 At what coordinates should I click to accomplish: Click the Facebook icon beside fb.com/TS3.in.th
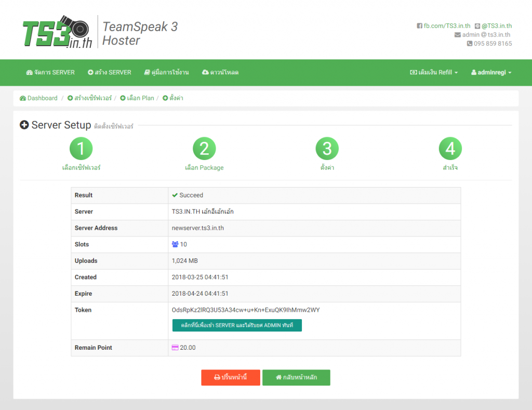(419, 25)
